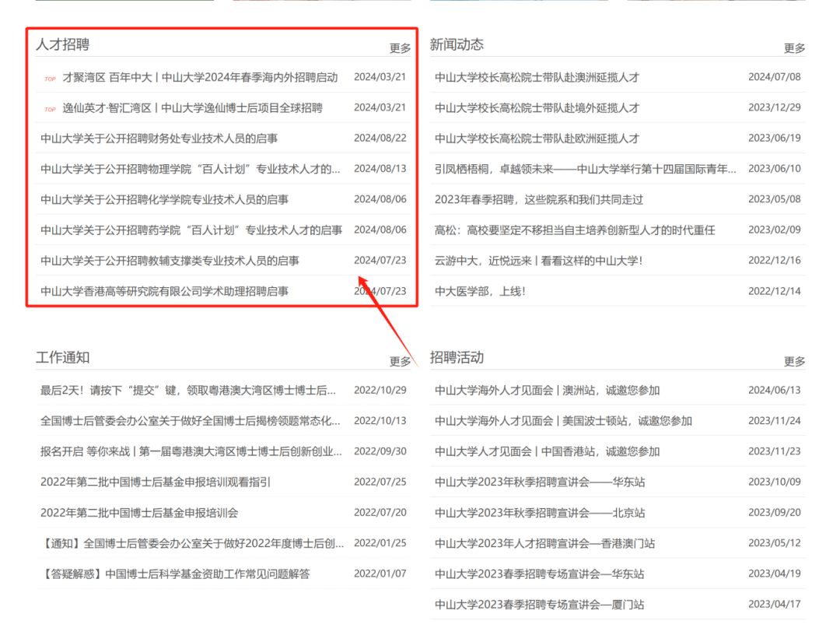Open 高松:高校要坚定不移担当自主培养 article
Viewport: 840px width, 635px height.
575,230
